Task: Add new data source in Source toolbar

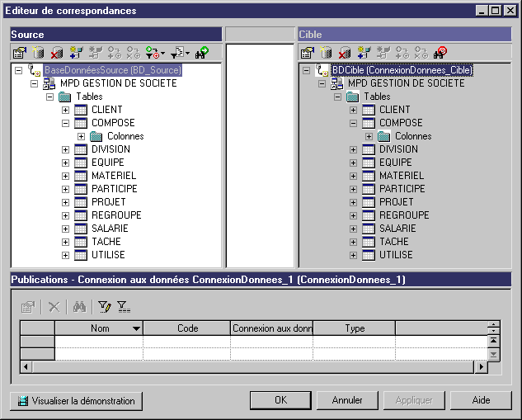Action: 38,53
